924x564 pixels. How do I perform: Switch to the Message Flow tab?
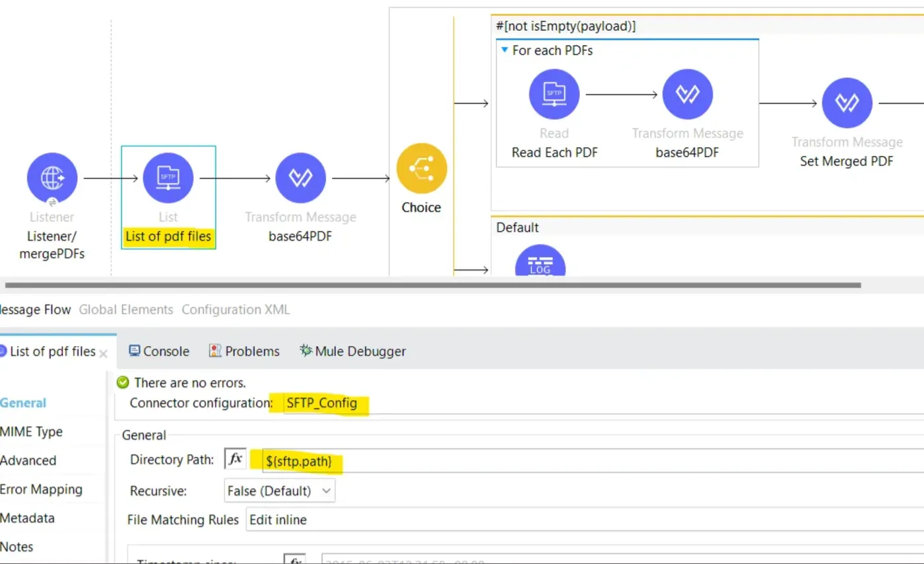pyautogui.click(x=35, y=310)
